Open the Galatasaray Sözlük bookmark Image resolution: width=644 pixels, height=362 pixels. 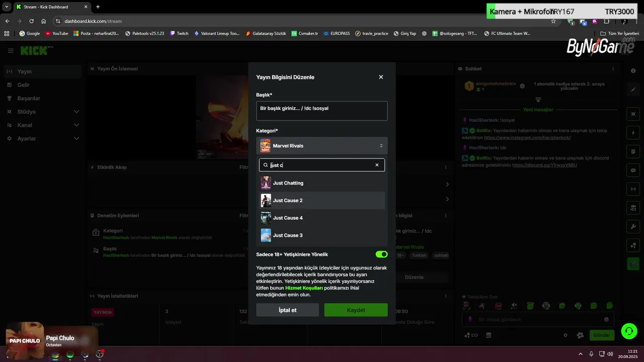point(266,33)
